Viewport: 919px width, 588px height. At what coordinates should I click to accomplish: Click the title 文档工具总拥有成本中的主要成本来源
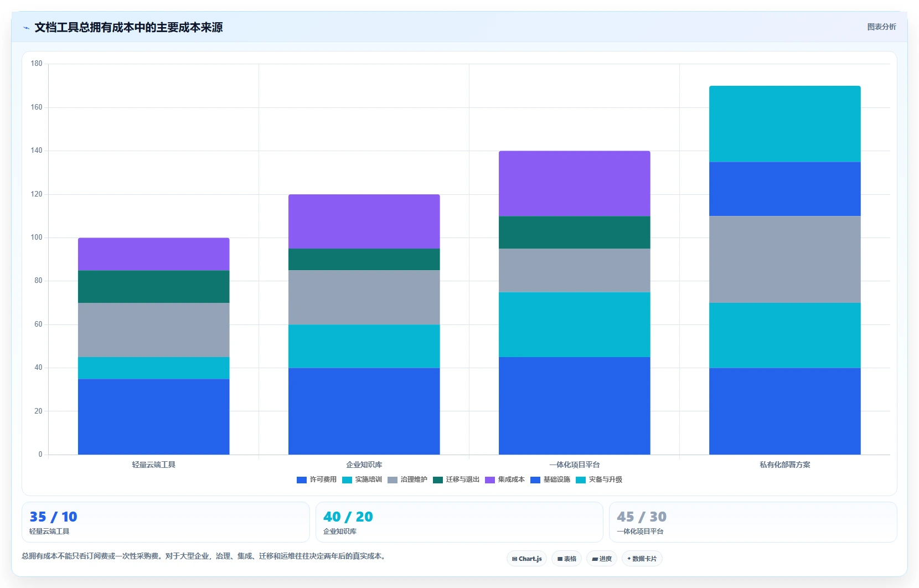point(128,27)
